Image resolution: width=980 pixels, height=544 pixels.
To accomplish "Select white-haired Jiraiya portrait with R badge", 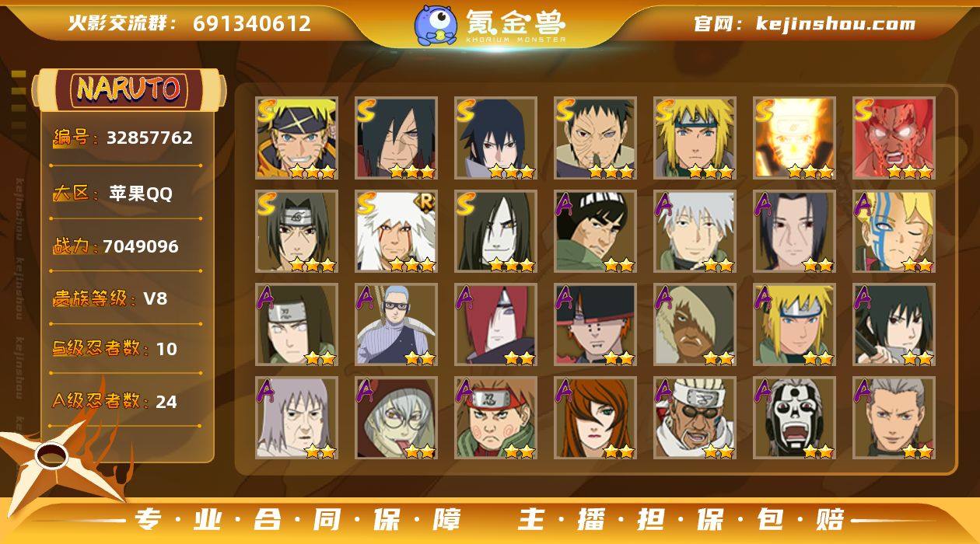I will (397, 232).
